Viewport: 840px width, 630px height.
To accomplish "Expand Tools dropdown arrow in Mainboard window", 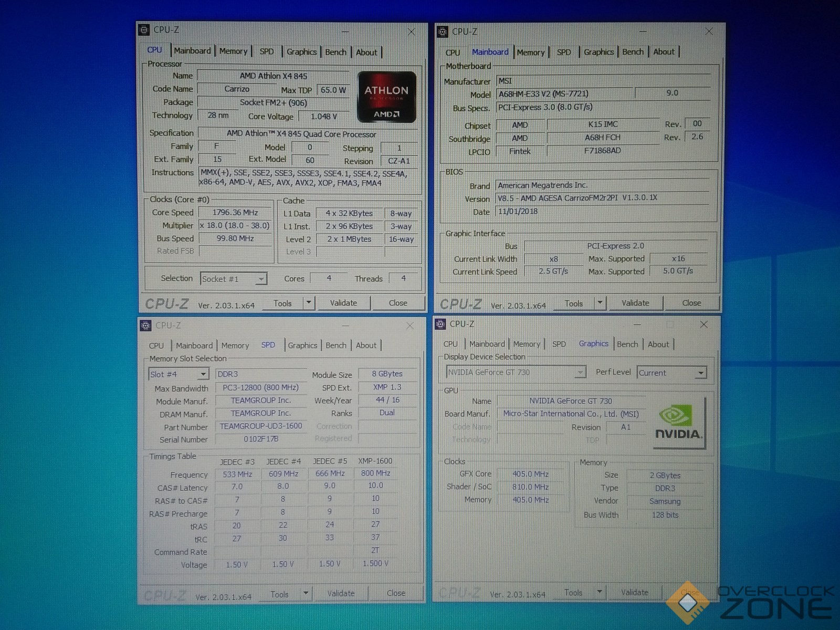I will 600,303.
